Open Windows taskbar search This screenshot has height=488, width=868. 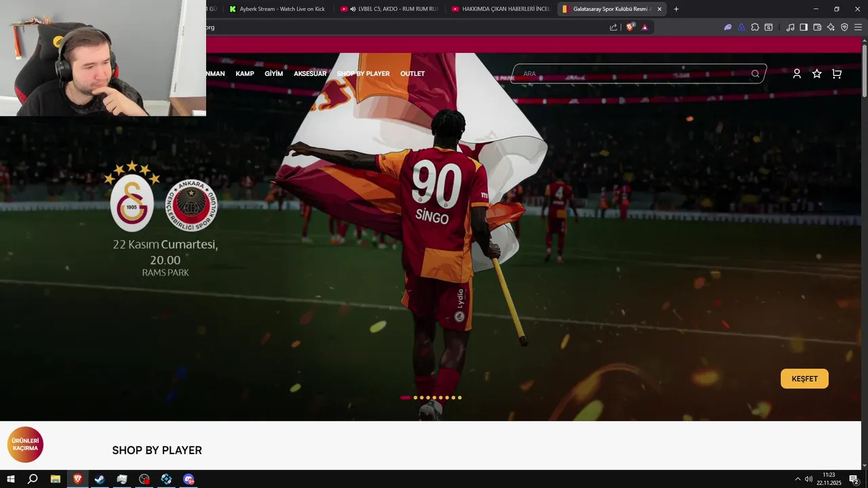tap(33, 479)
